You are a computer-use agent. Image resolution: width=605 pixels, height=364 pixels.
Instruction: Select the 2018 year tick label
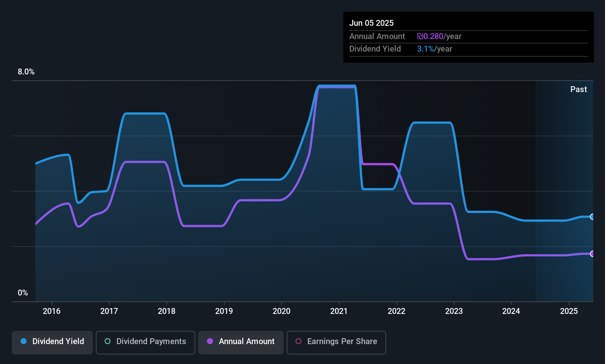point(167,311)
